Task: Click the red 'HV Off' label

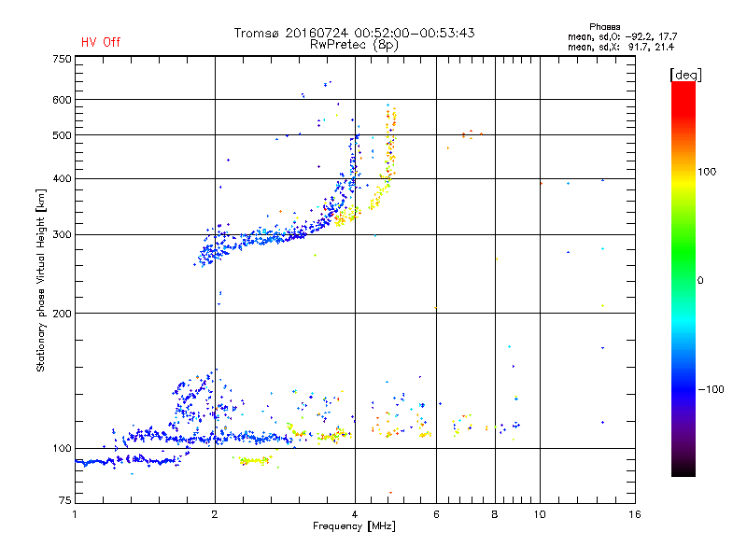Action: 101,42
